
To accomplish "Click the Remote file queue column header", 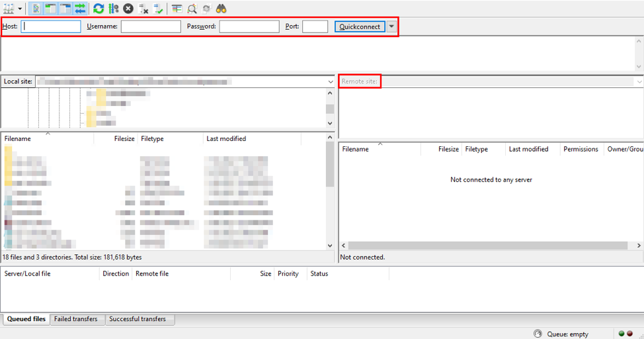I will [x=181, y=273].
